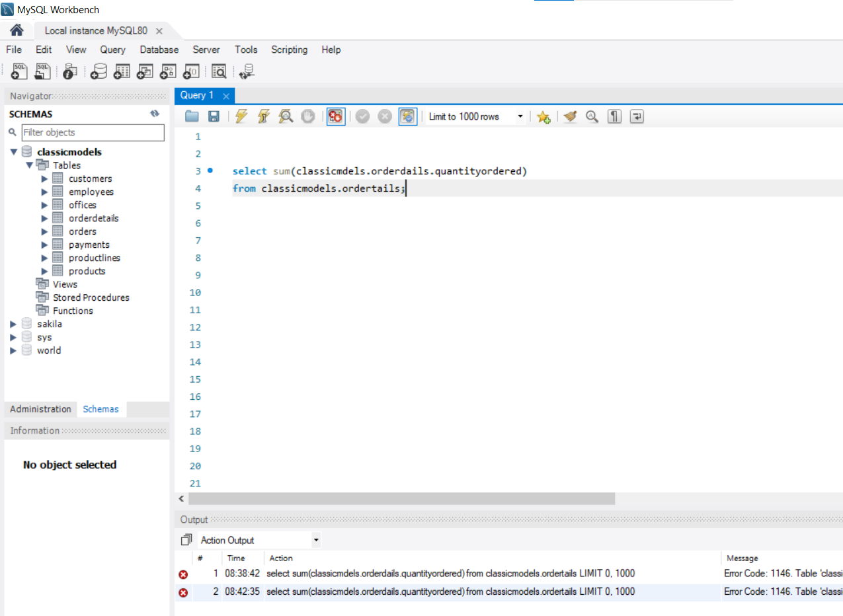
Task: Toggle continue-on-error for script execution
Action: pos(336,116)
